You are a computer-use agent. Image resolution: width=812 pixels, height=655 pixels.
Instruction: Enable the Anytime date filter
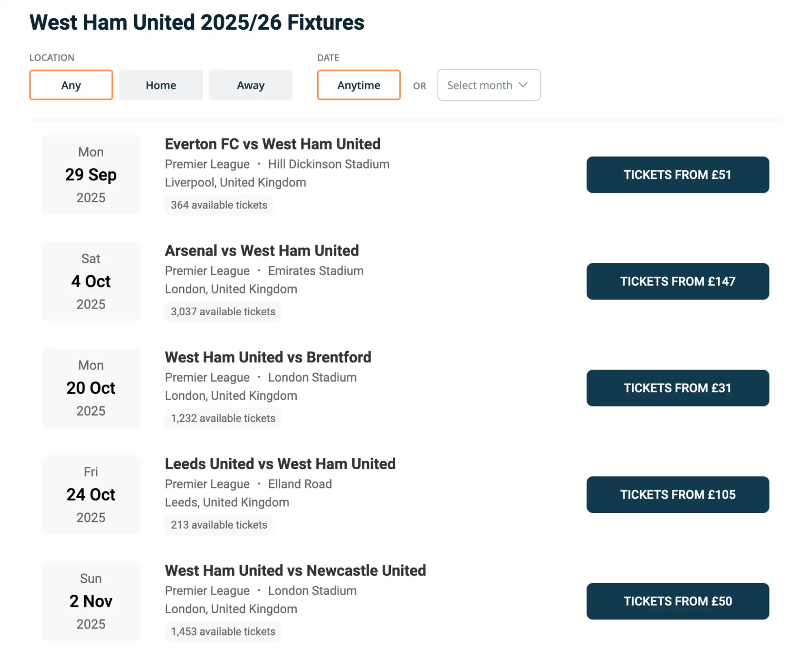pyautogui.click(x=358, y=85)
